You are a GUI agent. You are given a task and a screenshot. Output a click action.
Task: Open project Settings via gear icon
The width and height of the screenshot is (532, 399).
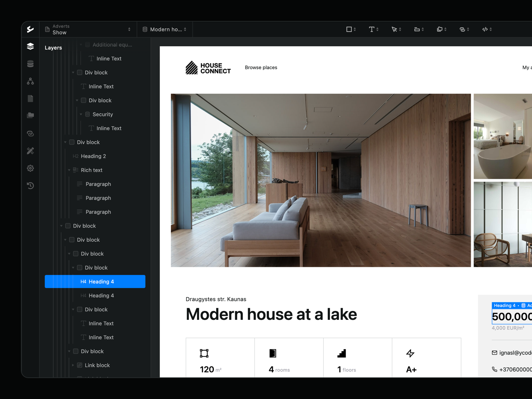coord(31,168)
